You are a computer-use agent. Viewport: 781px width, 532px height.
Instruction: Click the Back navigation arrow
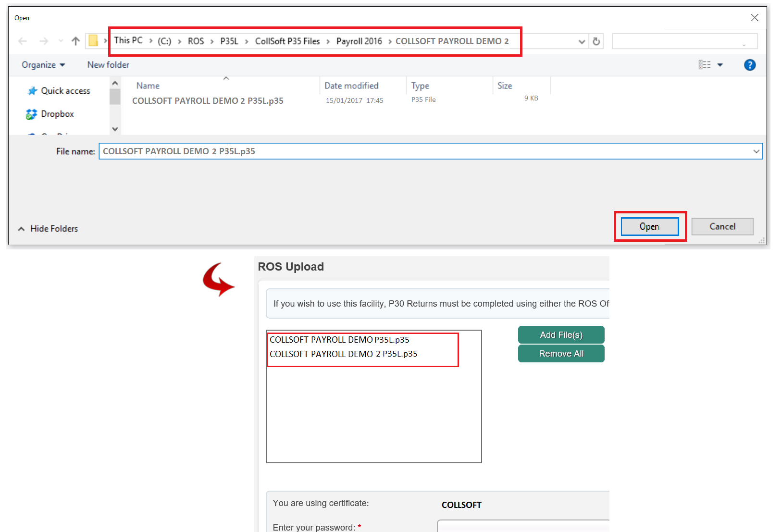tap(23, 41)
